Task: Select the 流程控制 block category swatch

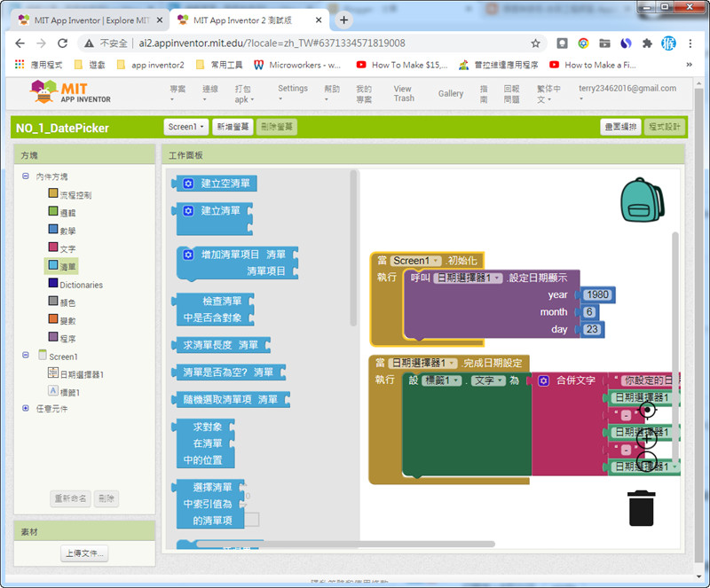Action: point(53,193)
